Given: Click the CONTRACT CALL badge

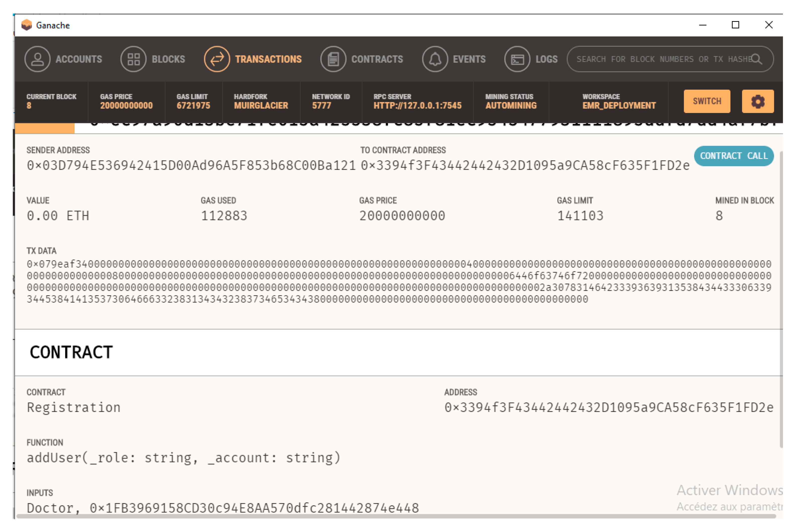Looking at the screenshot, I should [733, 156].
